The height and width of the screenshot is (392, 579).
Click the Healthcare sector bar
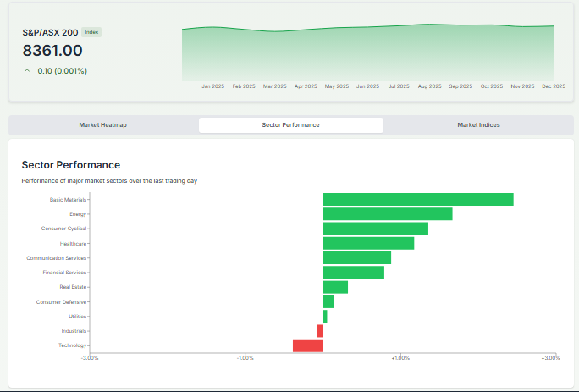click(368, 243)
